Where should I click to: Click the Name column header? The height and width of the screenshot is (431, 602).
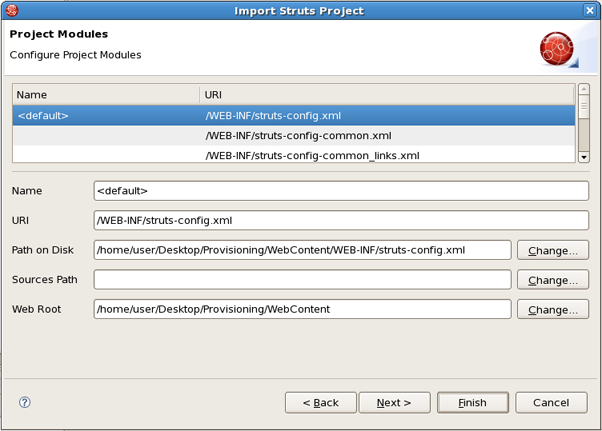coord(106,95)
